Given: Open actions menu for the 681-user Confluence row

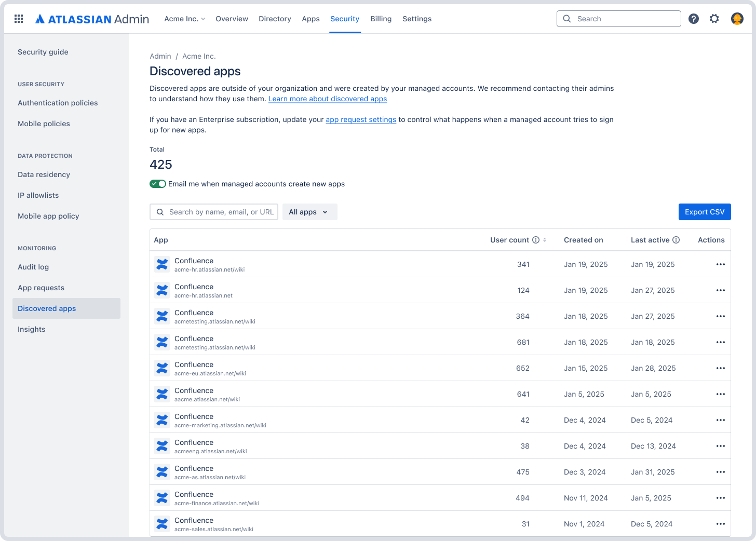Looking at the screenshot, I should [721, 342].
